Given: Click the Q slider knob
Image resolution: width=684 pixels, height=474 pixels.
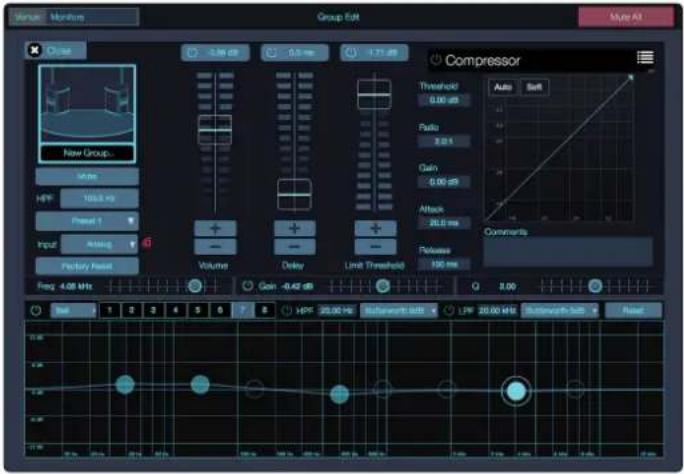Looking at the screenshot, I should 595,286.
